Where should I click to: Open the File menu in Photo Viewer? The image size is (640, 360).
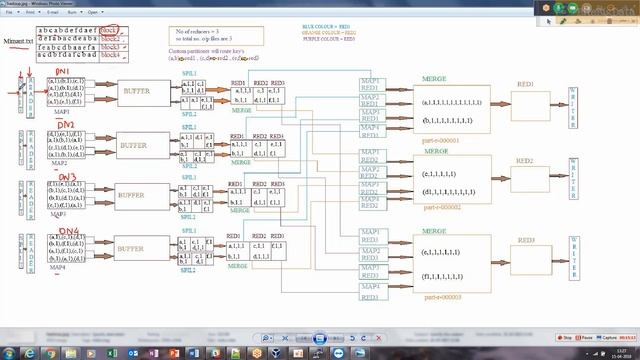pyautogui.click(x=9, y=12)
